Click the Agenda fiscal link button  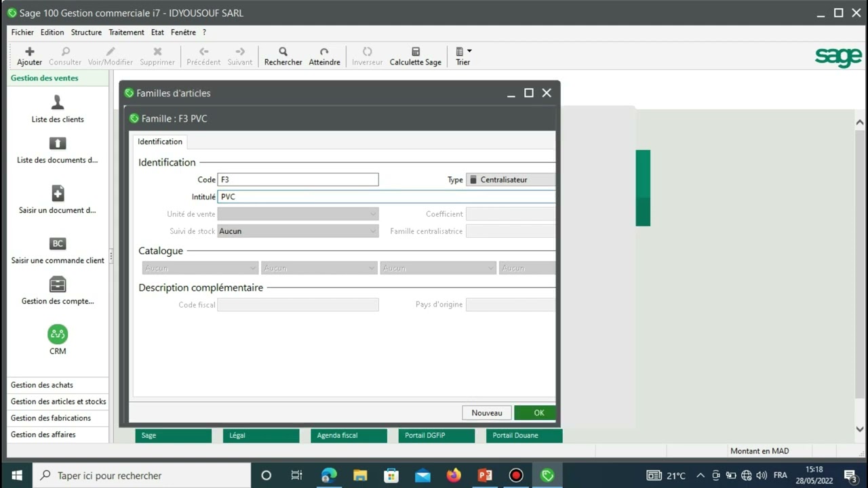349,435
